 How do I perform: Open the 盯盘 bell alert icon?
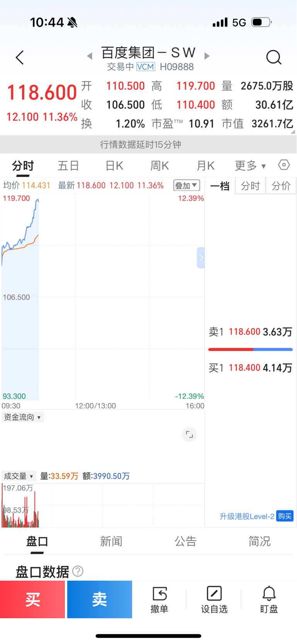click(269, 600)
